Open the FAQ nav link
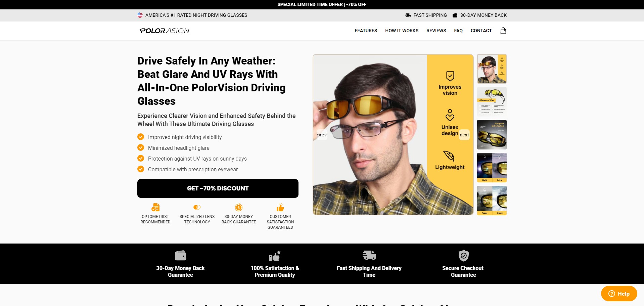 pos(458,31)
